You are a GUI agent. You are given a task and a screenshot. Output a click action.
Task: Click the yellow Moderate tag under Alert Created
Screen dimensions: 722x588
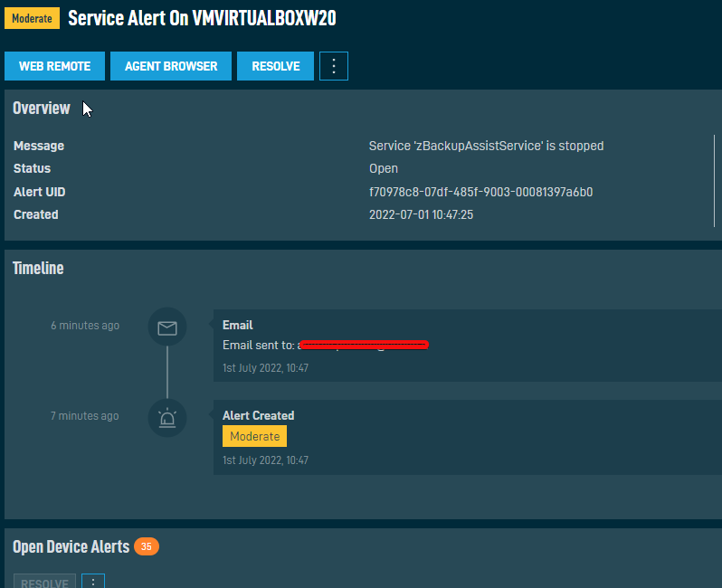[x=254, y=436]
